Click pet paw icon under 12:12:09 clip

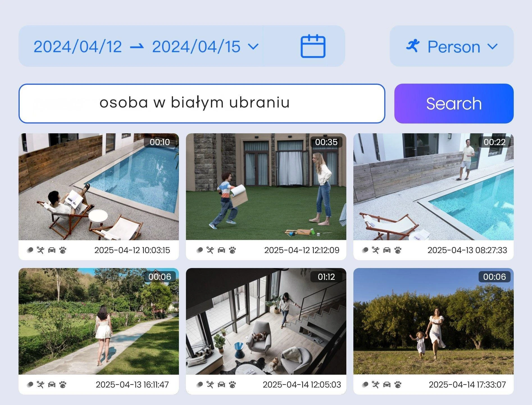click(x=233, y=250)
